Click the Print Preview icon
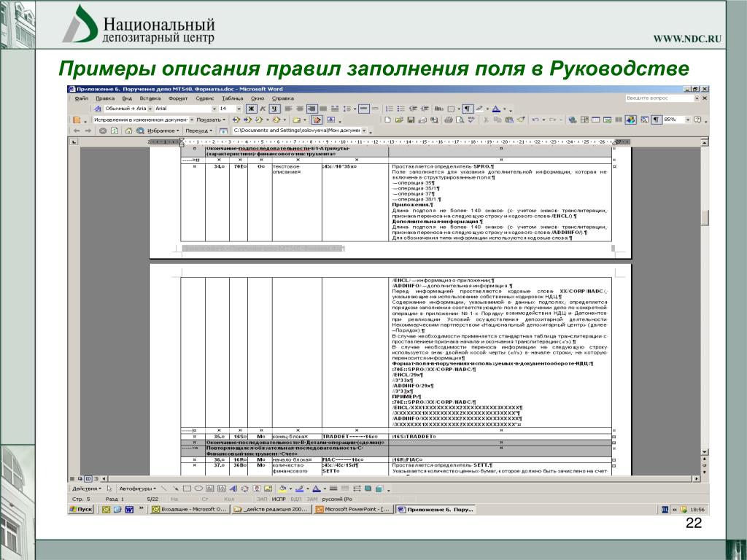This screenshot has width=747, height=560. (x=460, y=120)
